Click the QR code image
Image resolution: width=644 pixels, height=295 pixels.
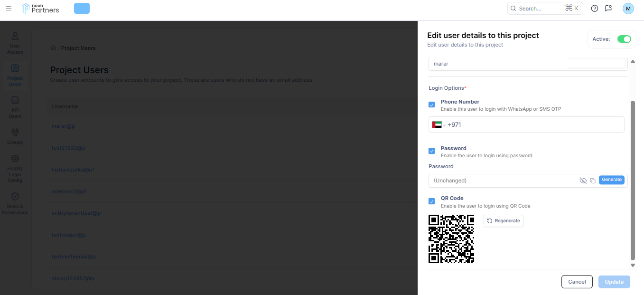(x=451, y=239)
